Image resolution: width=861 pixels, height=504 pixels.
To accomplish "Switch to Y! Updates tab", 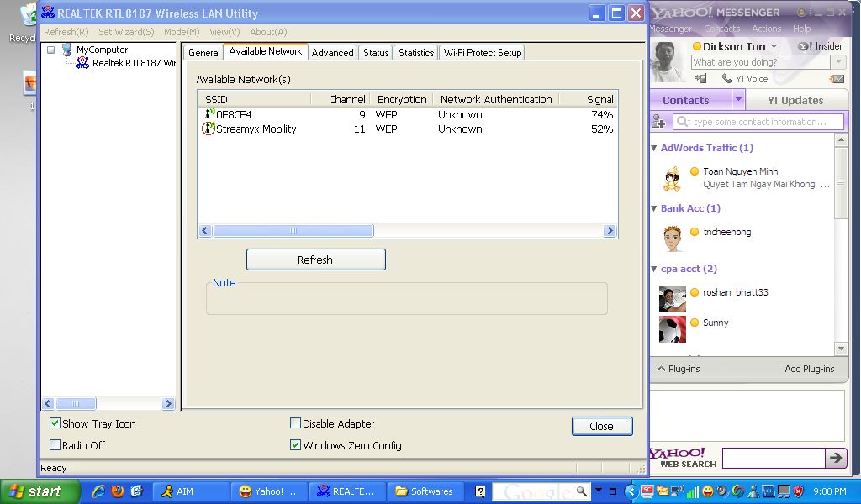I will (795, 100).
